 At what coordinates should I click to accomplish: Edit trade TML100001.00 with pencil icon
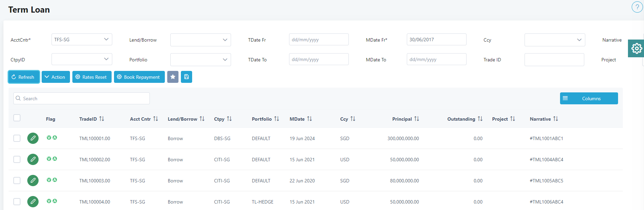33,138
